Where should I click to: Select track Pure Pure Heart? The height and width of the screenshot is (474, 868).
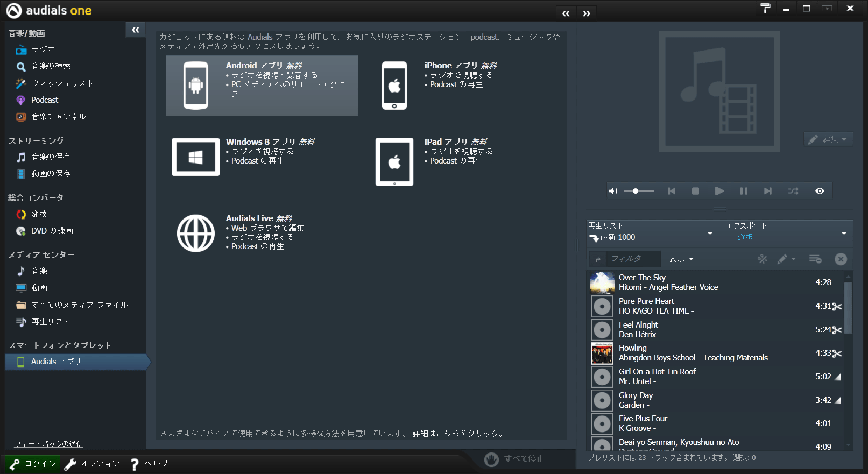[716, 306]
